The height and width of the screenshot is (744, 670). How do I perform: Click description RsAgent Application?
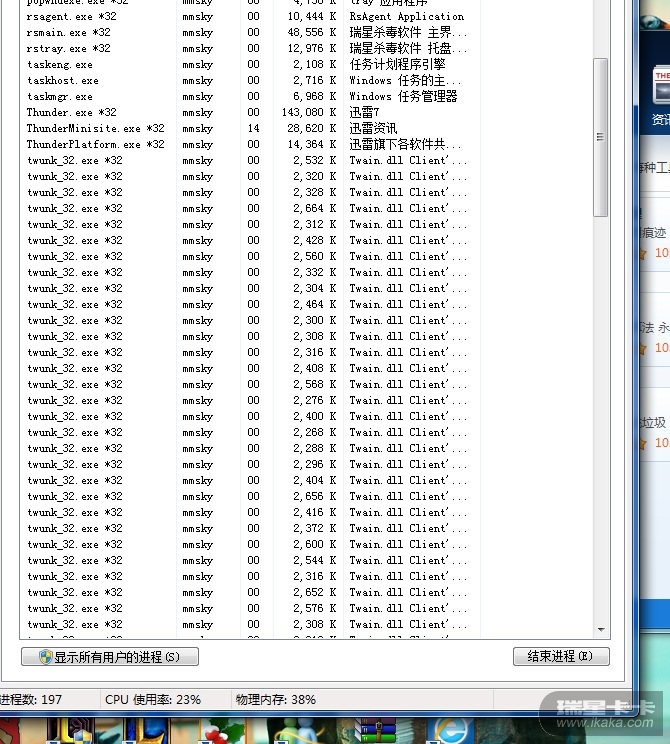coord(407,17)
